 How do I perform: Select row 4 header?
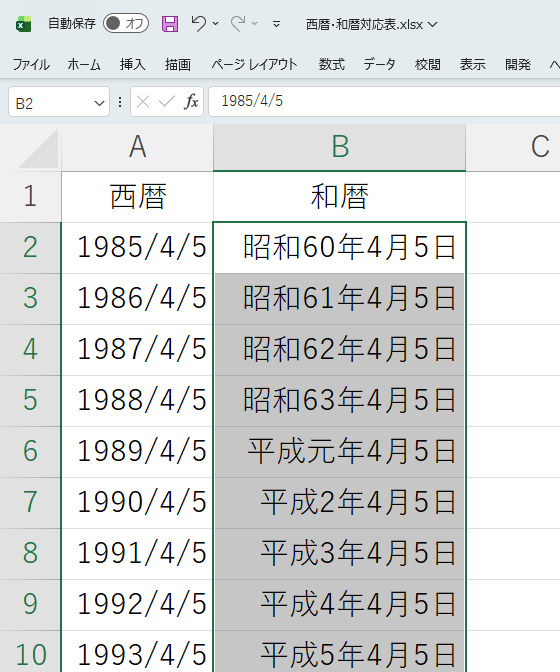[30, 350]
